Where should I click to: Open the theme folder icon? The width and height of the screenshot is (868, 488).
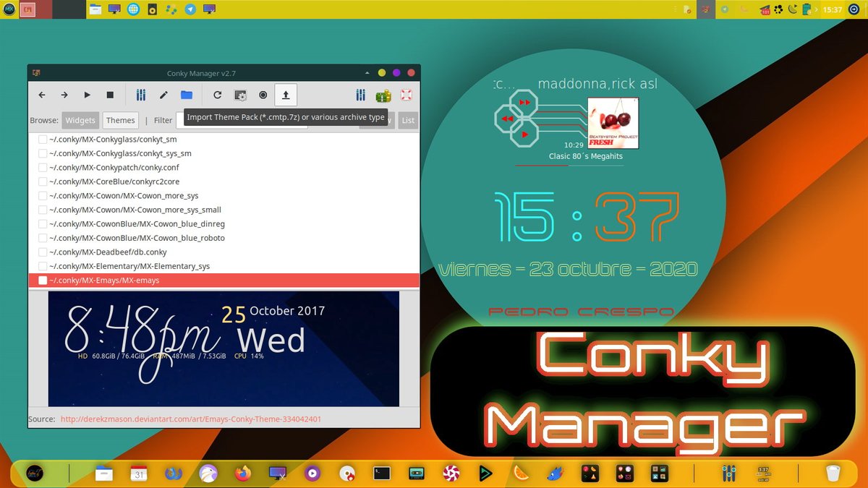point(187,95)
